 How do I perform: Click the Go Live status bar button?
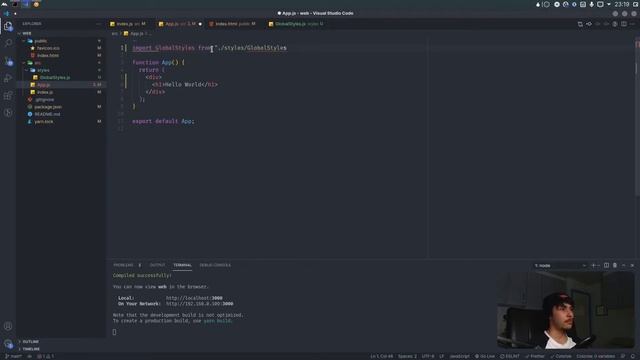click(484, 356)
